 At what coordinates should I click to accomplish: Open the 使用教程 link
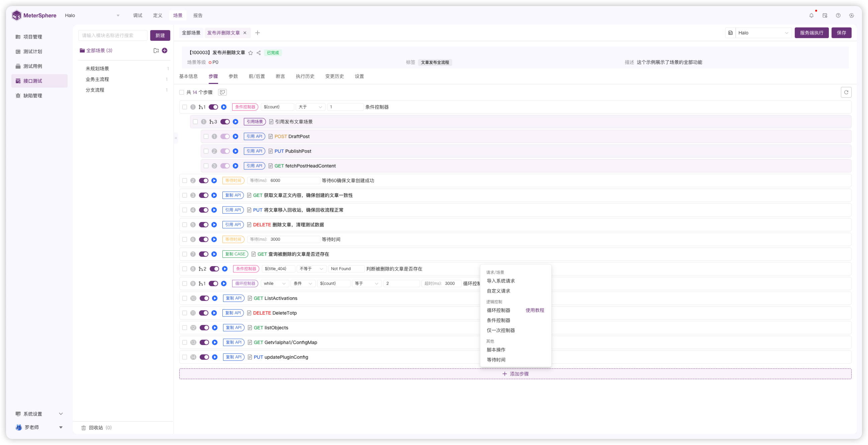coord(535,310)
